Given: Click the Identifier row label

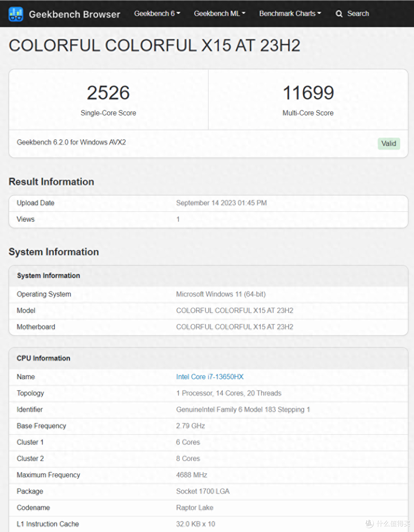Looking at the screenshot, I should 30,410.
